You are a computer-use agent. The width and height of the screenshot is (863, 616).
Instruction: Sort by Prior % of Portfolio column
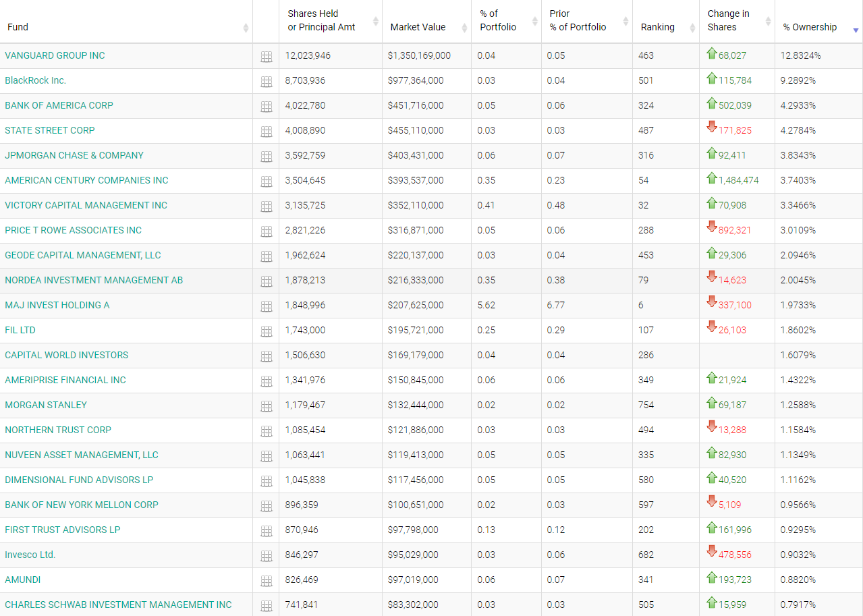587,22
